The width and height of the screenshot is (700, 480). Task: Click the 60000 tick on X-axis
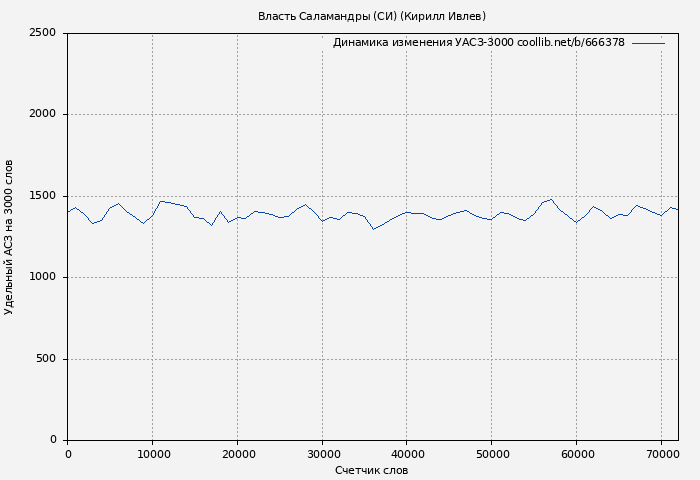point(577,454)
